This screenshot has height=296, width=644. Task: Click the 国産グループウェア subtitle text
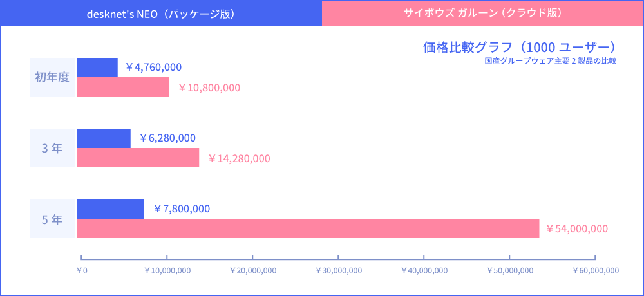point(551,62)
